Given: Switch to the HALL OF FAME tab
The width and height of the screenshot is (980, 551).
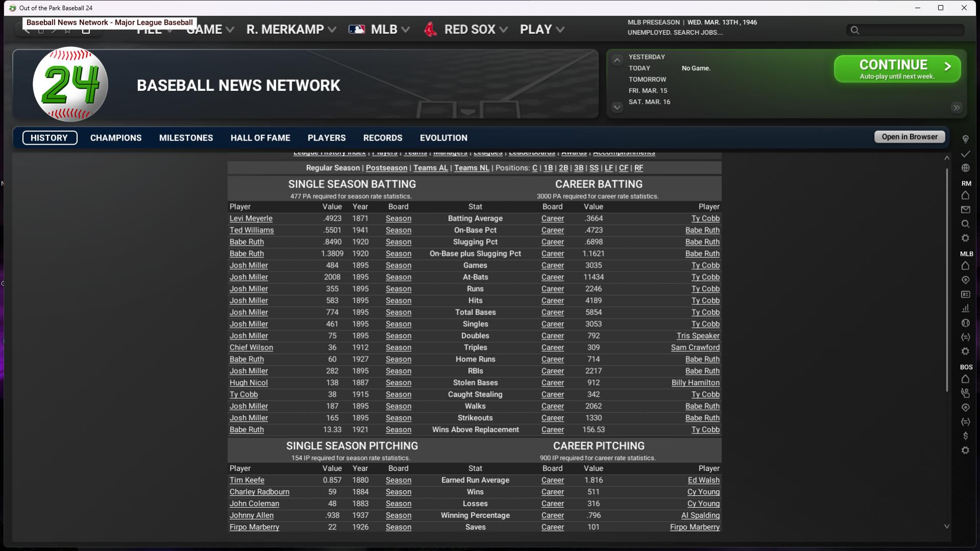Looking at the screenshot, I should click(260, 138).
